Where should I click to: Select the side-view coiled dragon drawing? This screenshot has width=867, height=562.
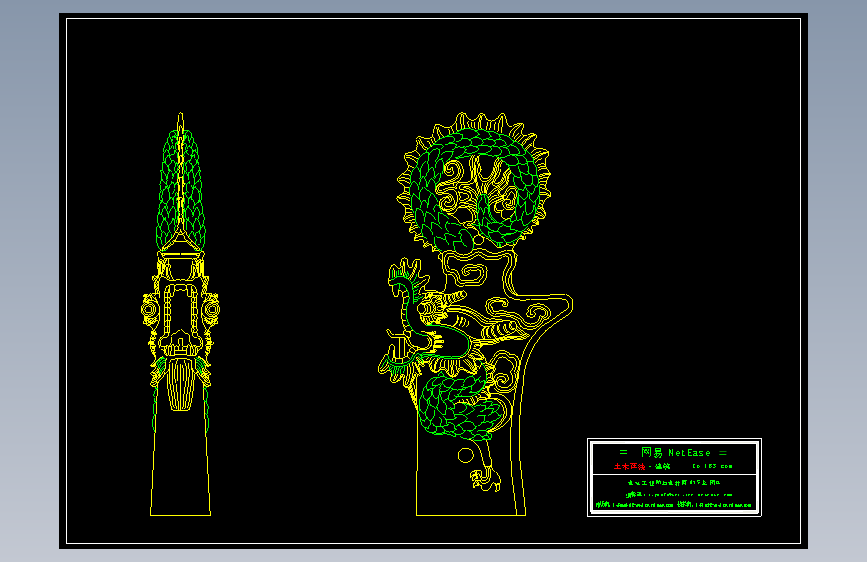(476, 314)
